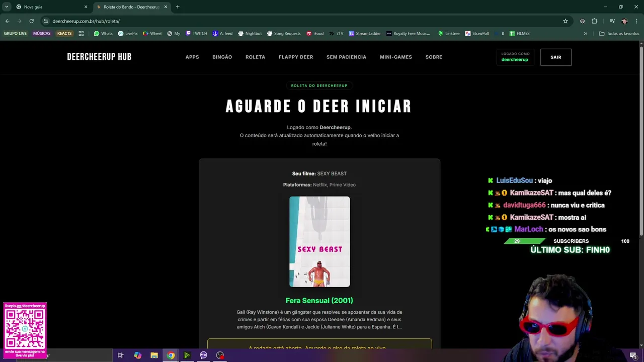644x362 pixels.
Task: Click the deercheerup logged-in username
Action: [x=515, y=60]
